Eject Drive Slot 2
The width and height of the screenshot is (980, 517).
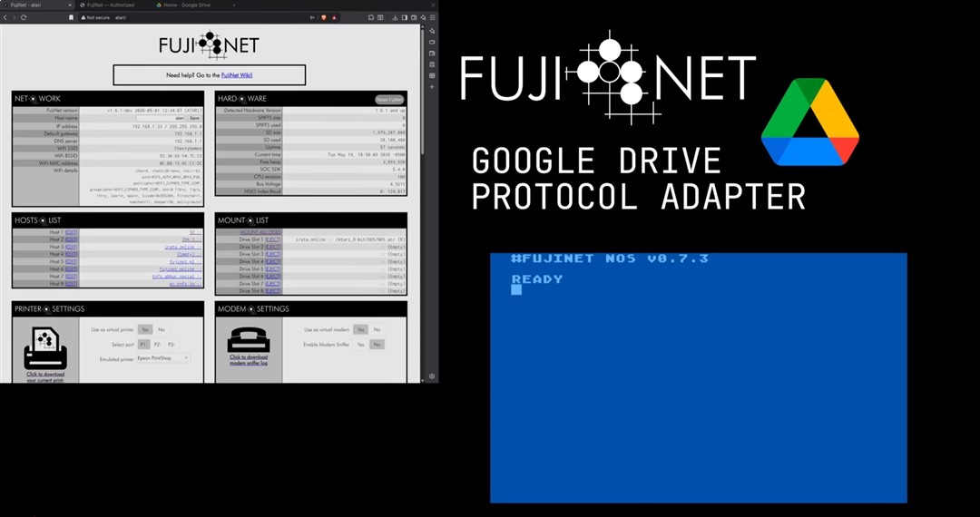[272, 248]
